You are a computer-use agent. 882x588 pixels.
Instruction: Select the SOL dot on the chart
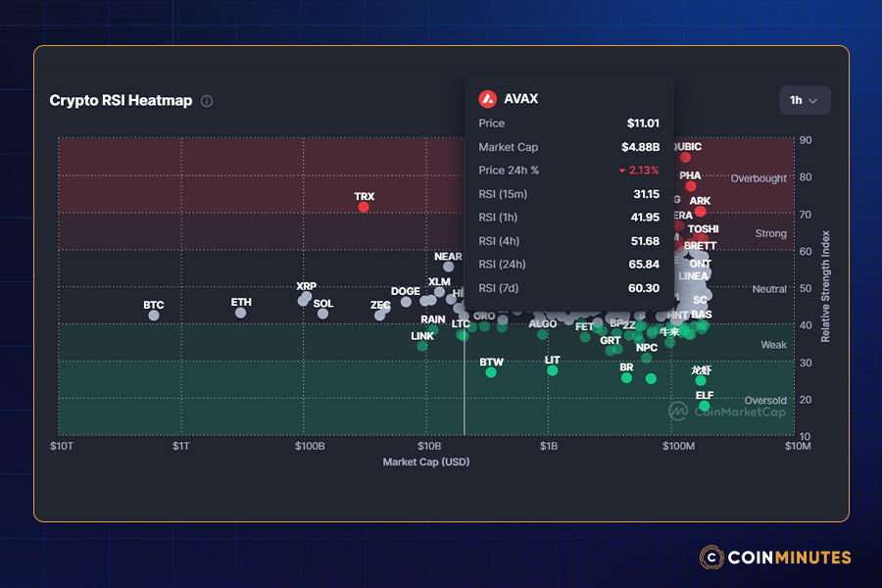322,314
